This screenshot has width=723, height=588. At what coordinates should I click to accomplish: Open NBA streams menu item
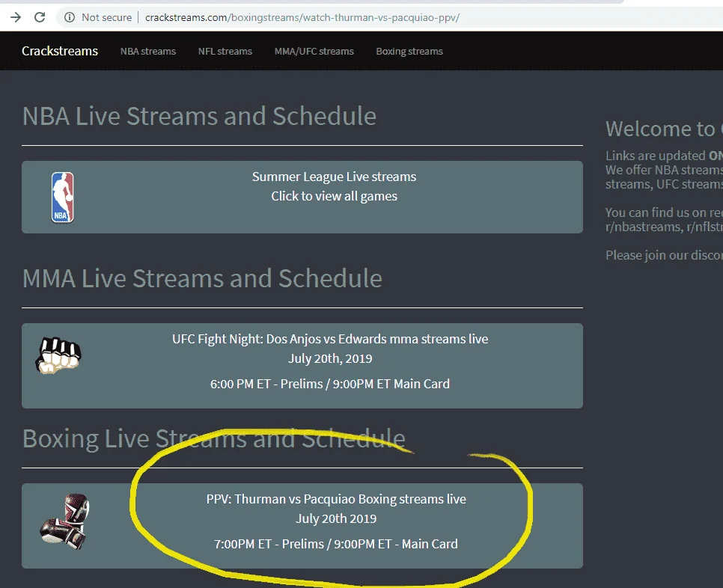[x=148, y=52]
